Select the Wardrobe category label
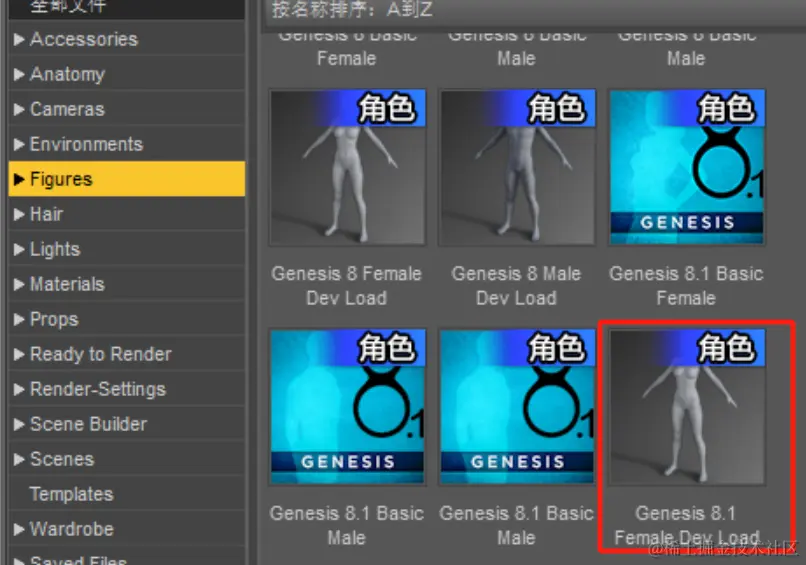 (71, 529)
